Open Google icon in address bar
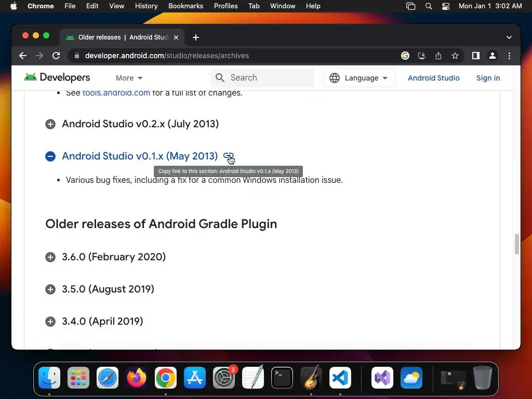Viewport: 532px width, 399px height. point(405,56)
